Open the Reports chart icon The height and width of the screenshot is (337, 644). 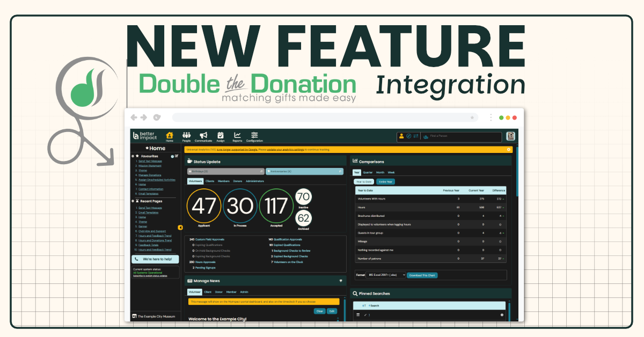[237, 136]
